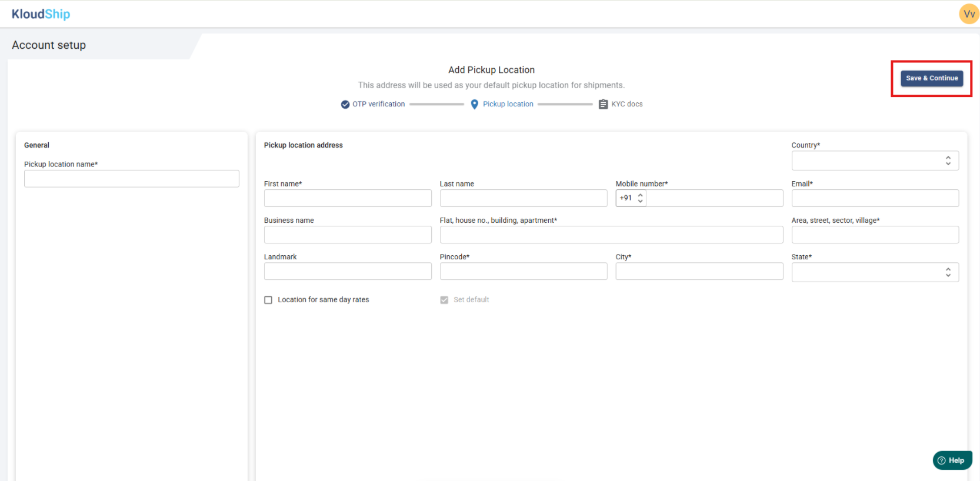980x481 pixels.
Task: Click the Add Pickup Location title
Action: click(491, 70)
